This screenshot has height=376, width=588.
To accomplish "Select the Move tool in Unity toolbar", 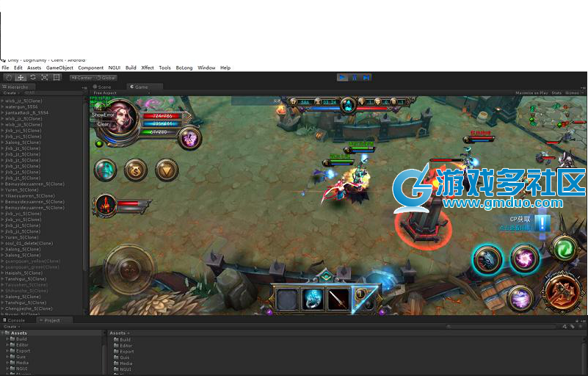I will coord(21,78).
